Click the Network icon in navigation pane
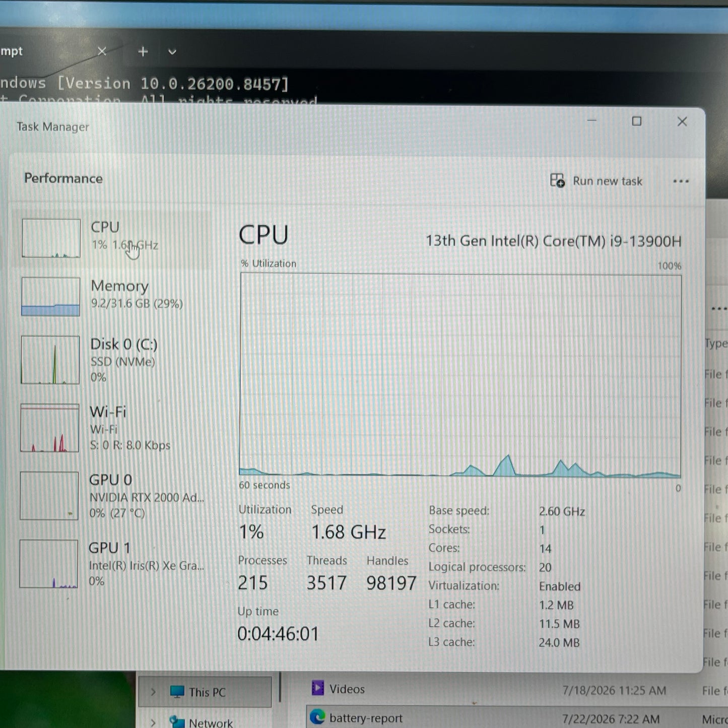 tap(177, 722)
